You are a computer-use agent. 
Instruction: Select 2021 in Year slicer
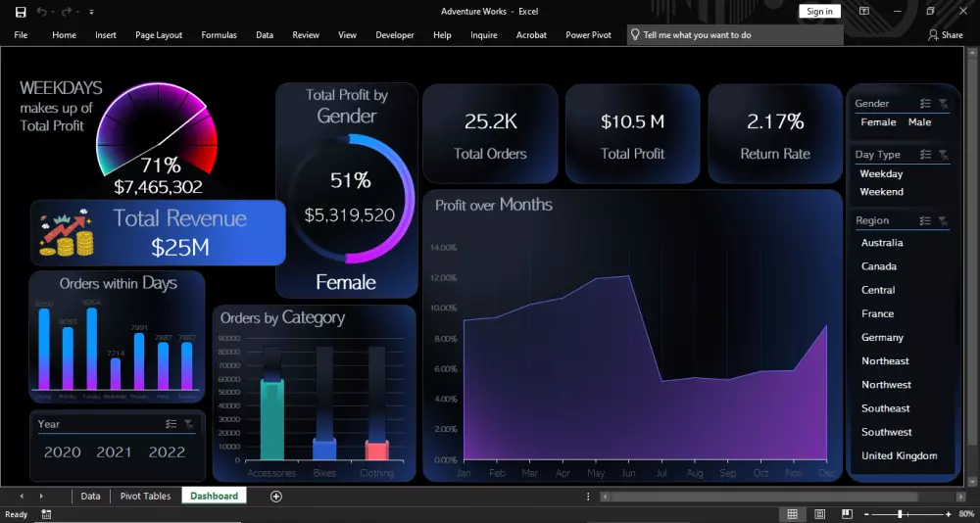point(115,452)
